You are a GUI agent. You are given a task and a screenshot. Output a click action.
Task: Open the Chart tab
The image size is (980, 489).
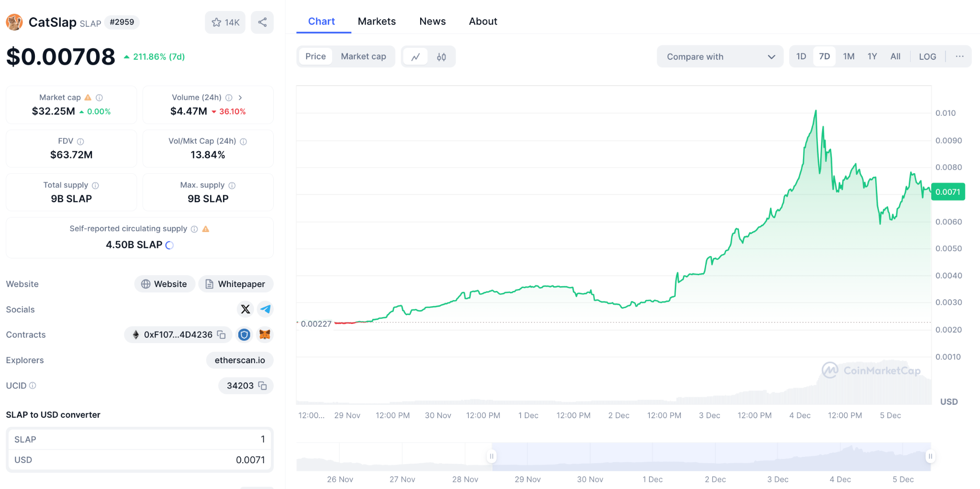(322, 22)
